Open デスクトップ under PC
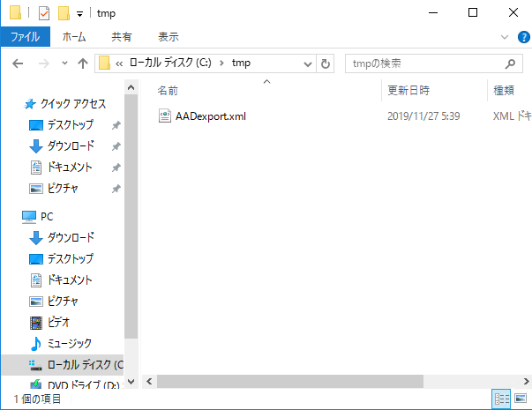This screenshot has width=532, height=410. tap(70, 258)
